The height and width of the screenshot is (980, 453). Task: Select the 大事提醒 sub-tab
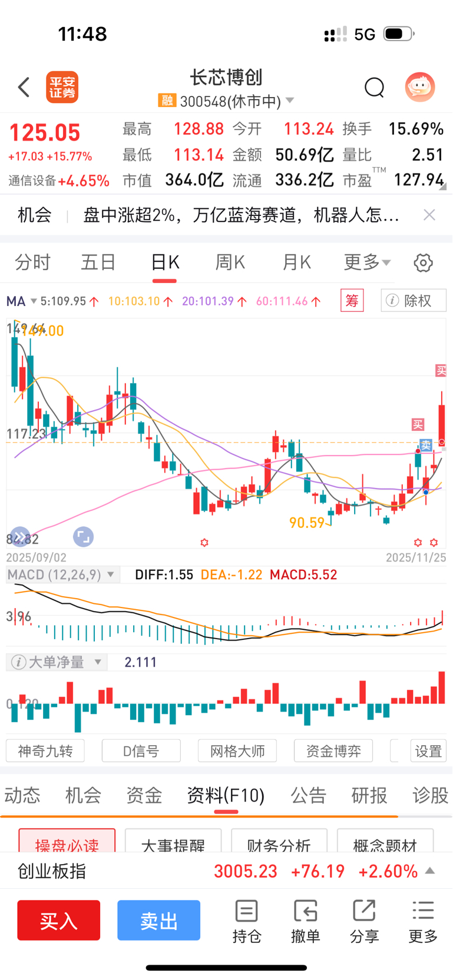tap(173, 842)
